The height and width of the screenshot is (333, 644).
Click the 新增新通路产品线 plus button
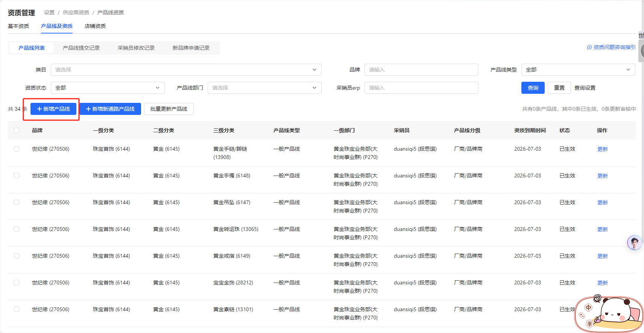110,109
